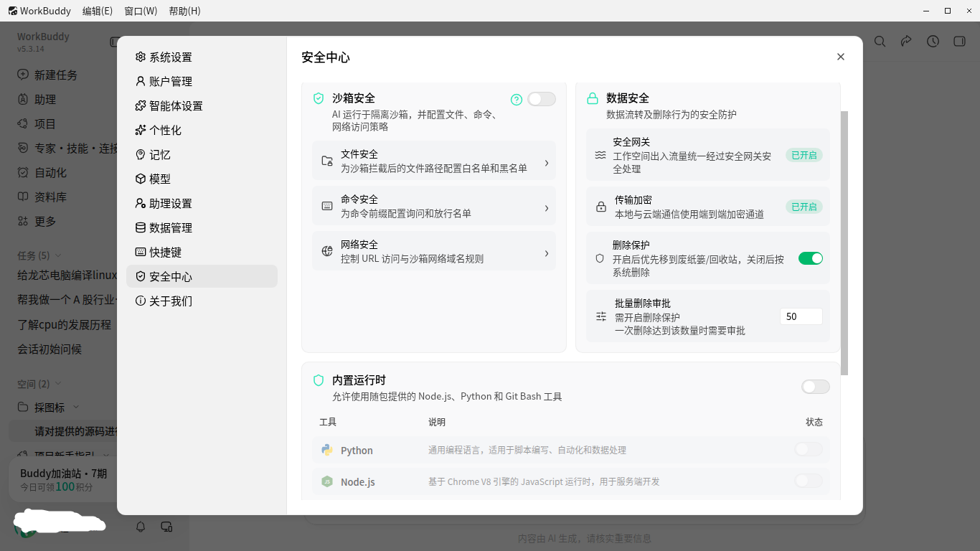Open the 帮助(H) menu
The width and height of the screenshot is (980, 551).
point(185,11)
